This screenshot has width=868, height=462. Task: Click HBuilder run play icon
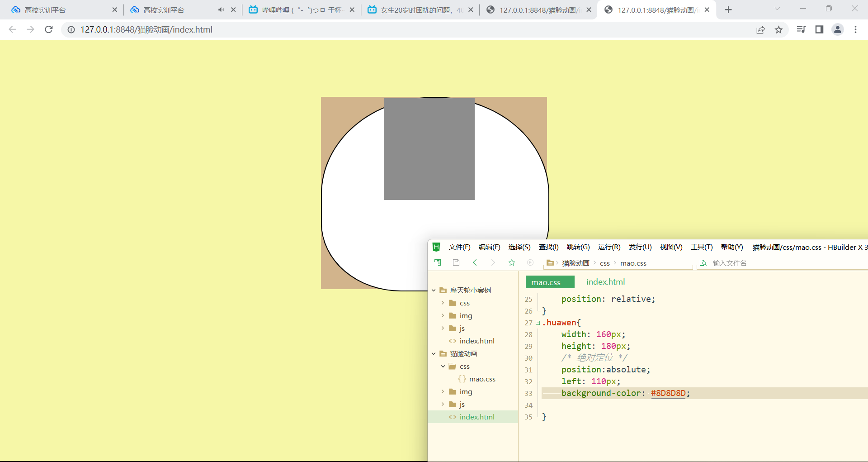pos(530,262)
